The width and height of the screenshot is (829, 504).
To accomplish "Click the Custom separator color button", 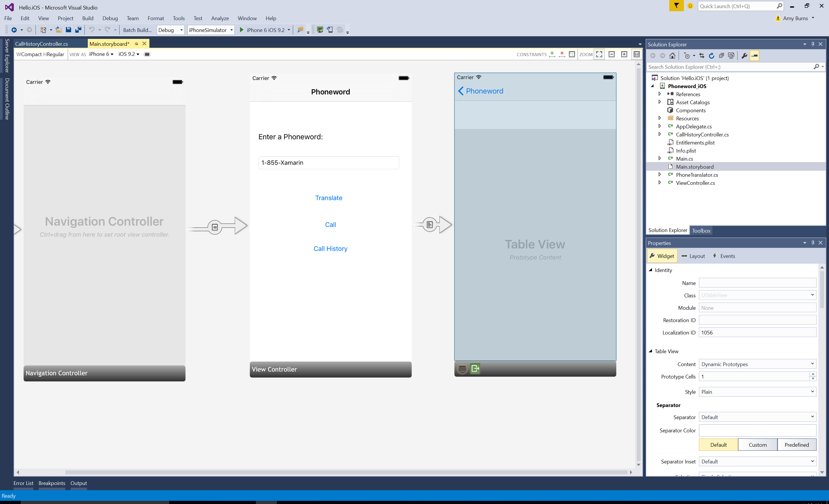I will click(x=757, y=445).
